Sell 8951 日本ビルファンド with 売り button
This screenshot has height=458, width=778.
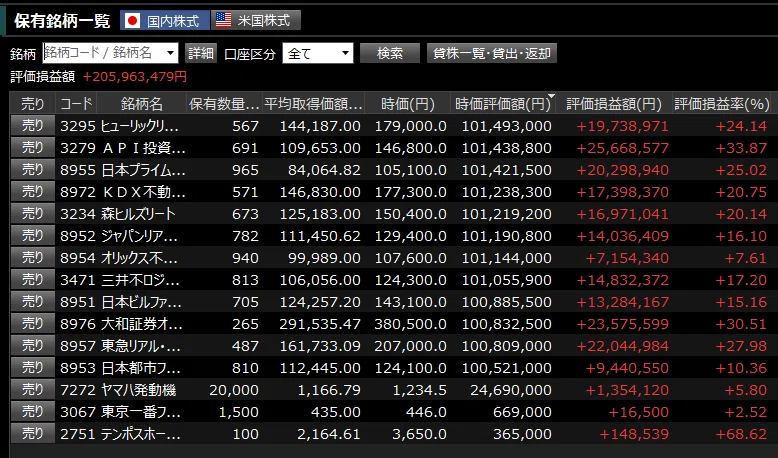(33, 302)
